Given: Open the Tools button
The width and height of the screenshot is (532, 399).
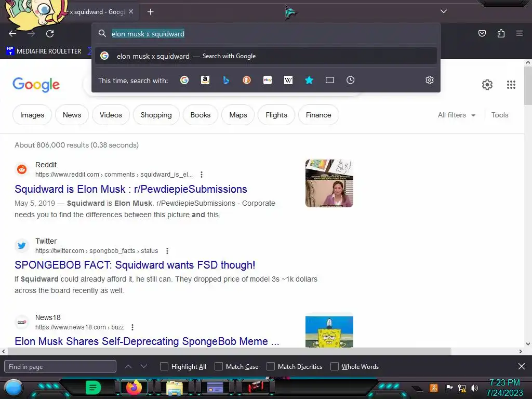Looking at the screenshot, I should (500, 115).
